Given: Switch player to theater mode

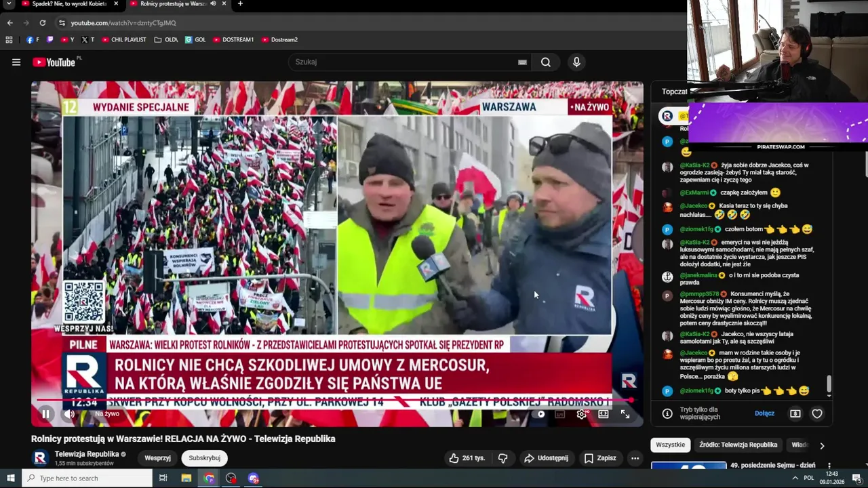Looking at the screenshot, I should point(604,414).
